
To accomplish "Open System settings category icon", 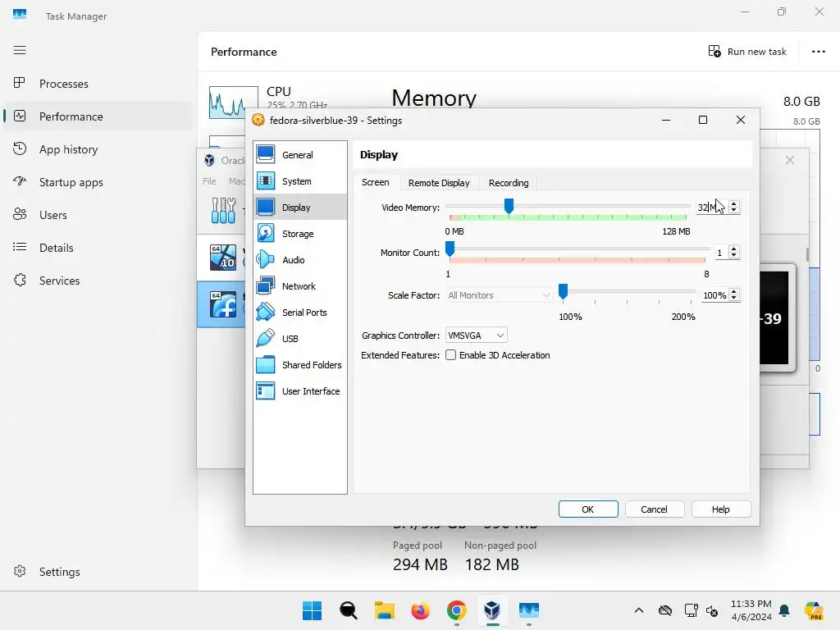I will tap(265, 180).
